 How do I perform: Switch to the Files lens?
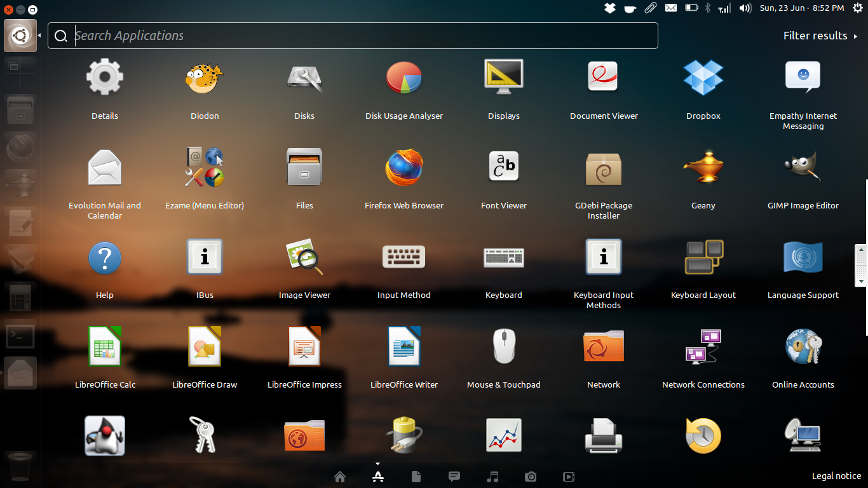coord(416,477)
